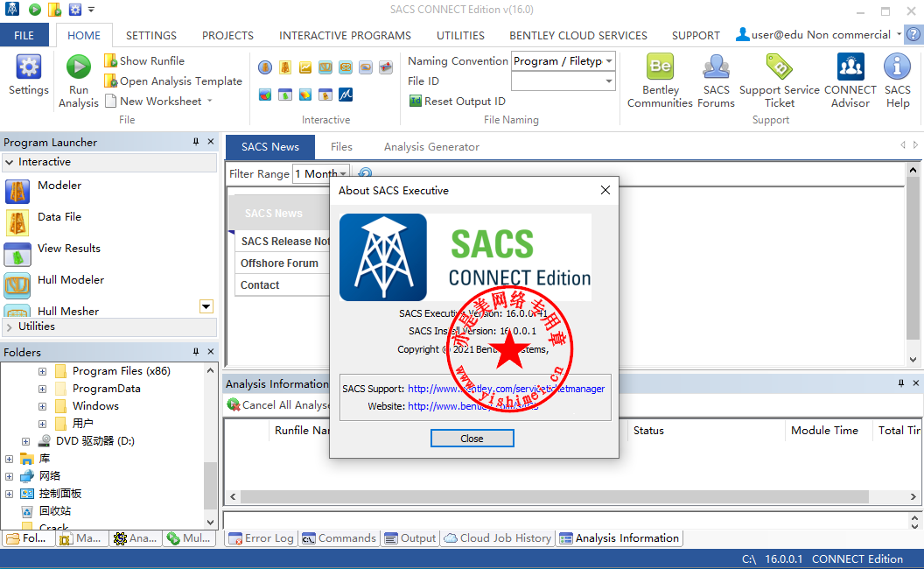This screenshot has height=569, width=924.
Task: Switch to the SETTINGS ribbon tab
Action: pos(150,35)
